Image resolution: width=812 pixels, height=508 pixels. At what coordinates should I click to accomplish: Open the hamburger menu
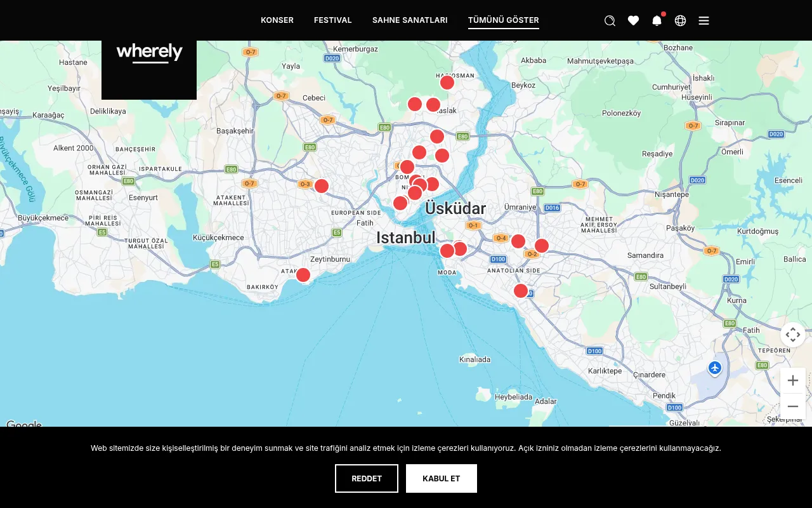pyautogui.click(x=704, y=20)
